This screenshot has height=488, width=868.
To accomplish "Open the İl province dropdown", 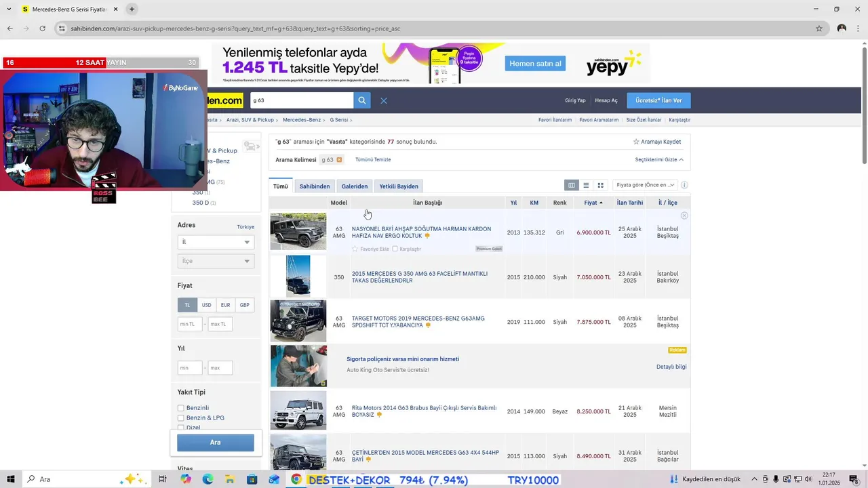I will point(216,242).
